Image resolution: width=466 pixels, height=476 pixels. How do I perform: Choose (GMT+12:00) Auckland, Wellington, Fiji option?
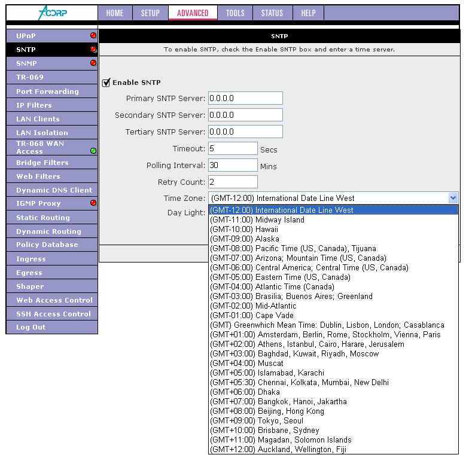coord(333,449)
